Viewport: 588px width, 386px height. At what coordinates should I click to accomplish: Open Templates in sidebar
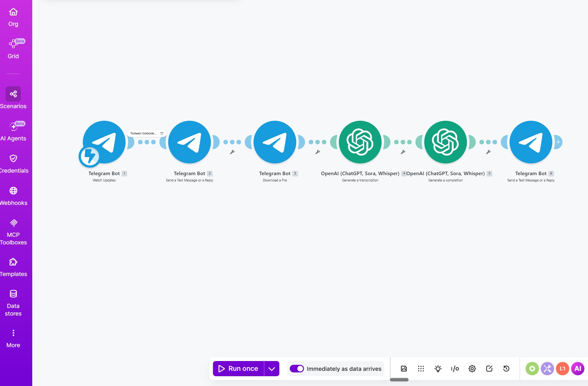[13, 267]
